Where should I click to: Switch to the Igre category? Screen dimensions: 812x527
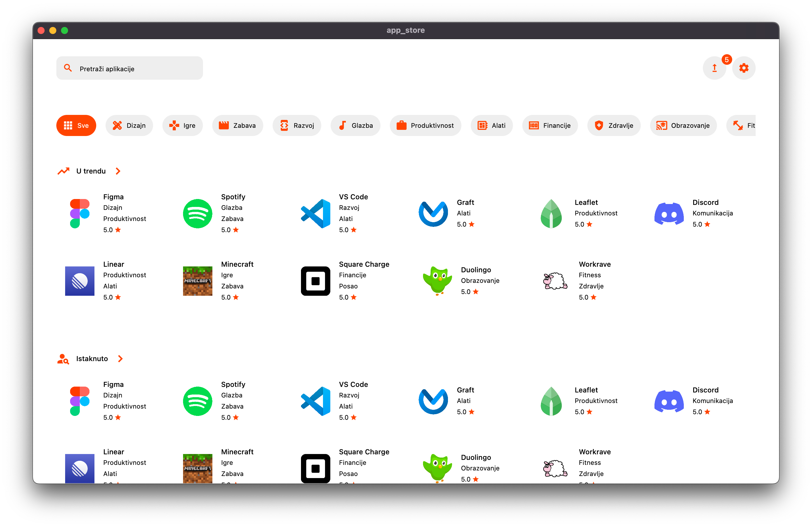pos(182,125)
